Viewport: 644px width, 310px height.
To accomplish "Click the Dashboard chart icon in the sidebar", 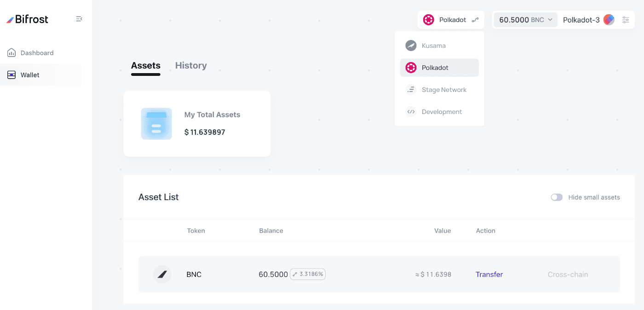I will (11, 53).
